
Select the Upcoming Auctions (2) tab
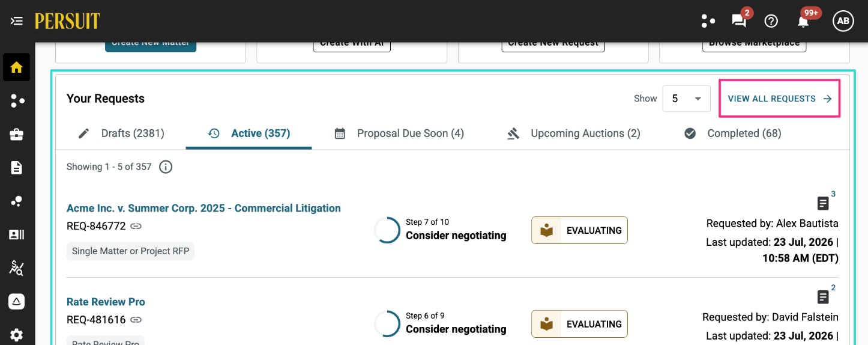point(574,133)
